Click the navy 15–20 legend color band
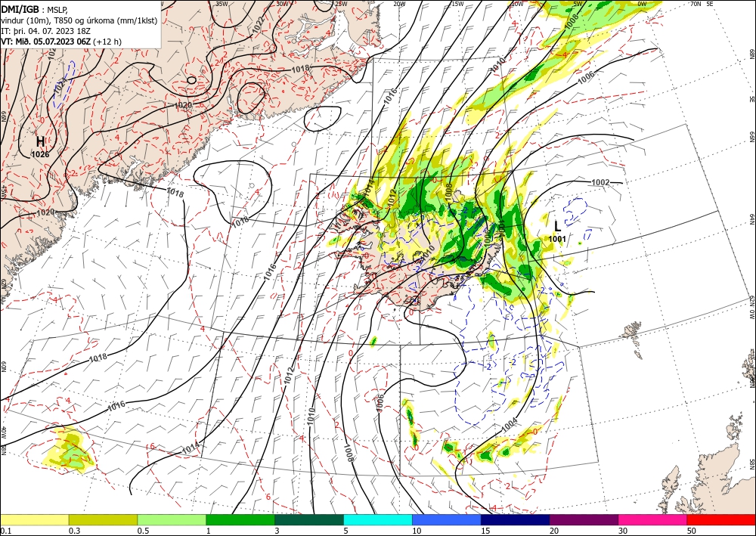 pyautogui.click(x=515, y=520)
